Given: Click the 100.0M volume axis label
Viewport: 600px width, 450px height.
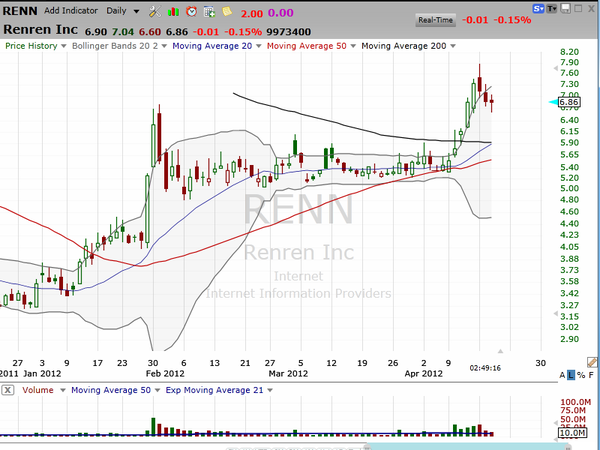Looking at the screenshot, I should click(x=576, y=402).
